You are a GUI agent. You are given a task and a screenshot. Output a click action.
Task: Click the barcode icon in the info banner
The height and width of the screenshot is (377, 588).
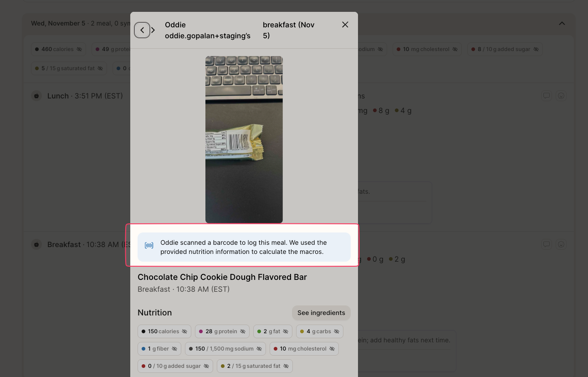(149, 246)
